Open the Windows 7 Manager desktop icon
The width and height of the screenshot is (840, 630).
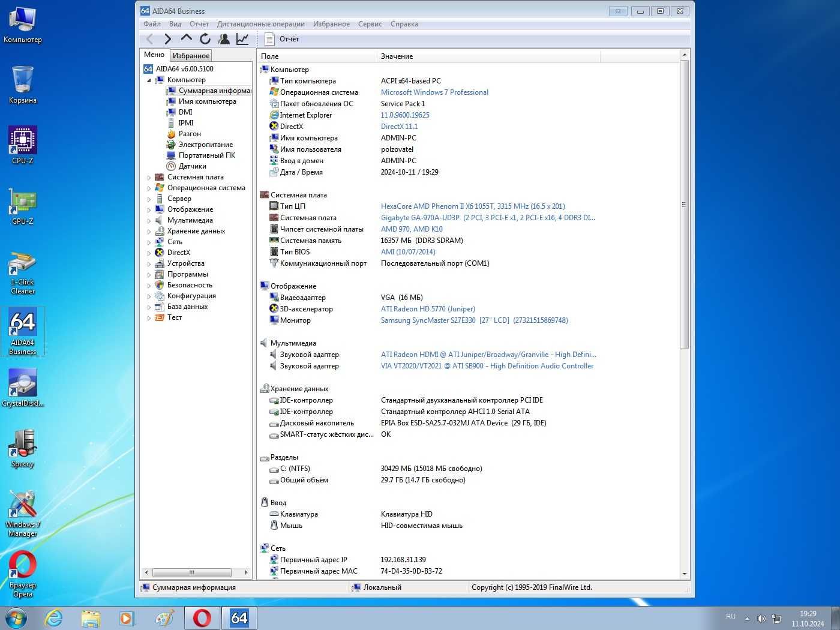click(23, 514)
